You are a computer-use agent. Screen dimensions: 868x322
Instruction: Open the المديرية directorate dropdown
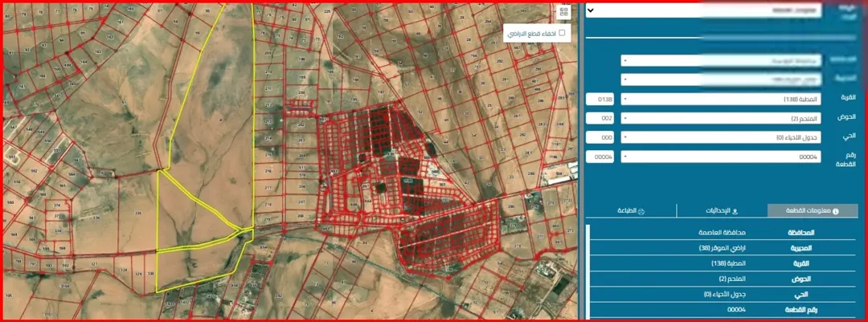721,79
